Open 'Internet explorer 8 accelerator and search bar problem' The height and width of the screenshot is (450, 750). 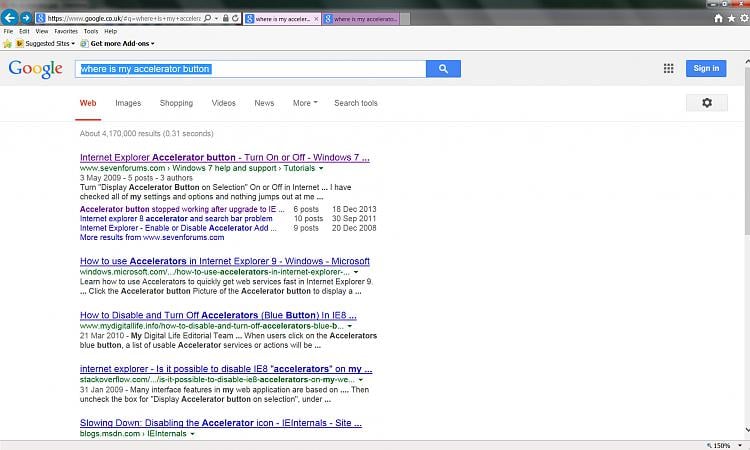pyautogui.click(x=176, y=219)
